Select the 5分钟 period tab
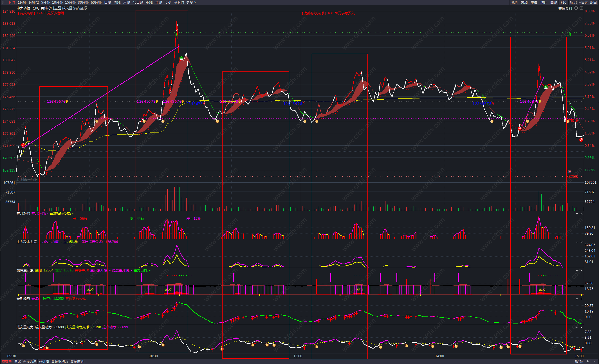Image resolution: width=599 pixels, height=364 pixels. [45, 2]
